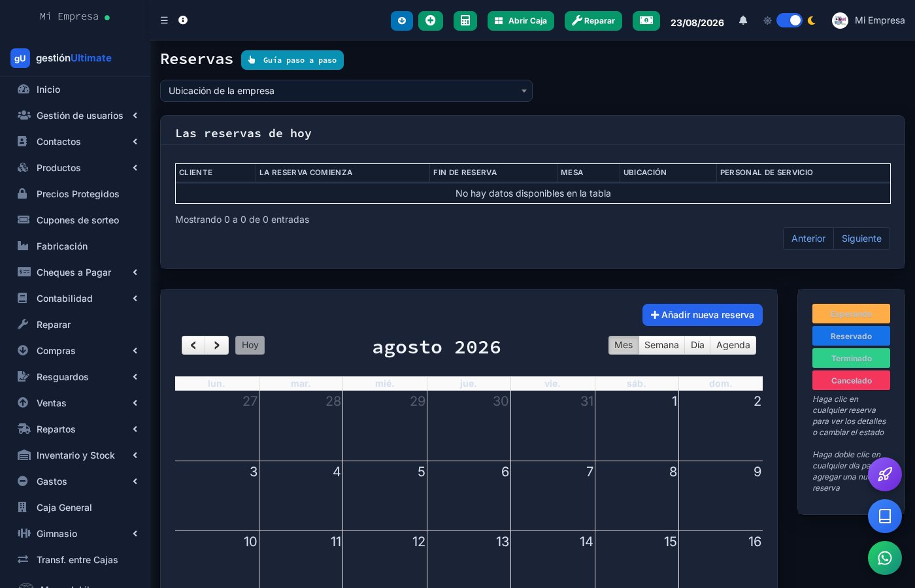Click Añadir nueva reserva button

click(703, 315)
